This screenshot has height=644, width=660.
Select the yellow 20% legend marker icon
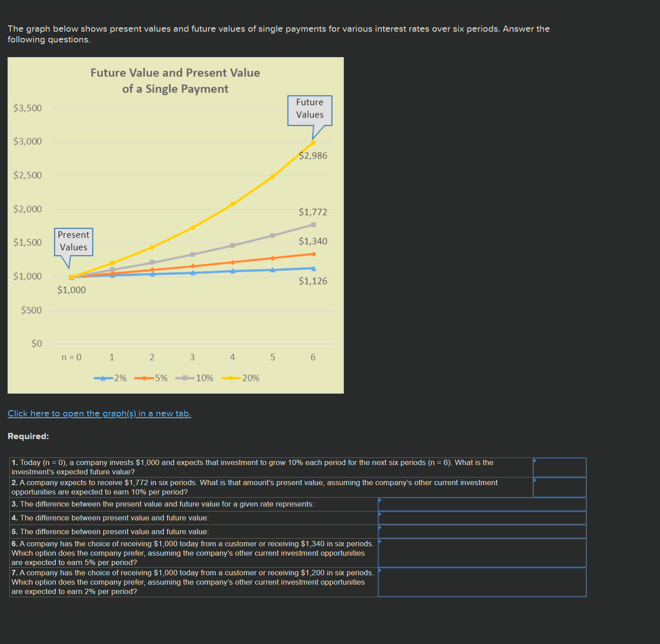pos(231,378)
